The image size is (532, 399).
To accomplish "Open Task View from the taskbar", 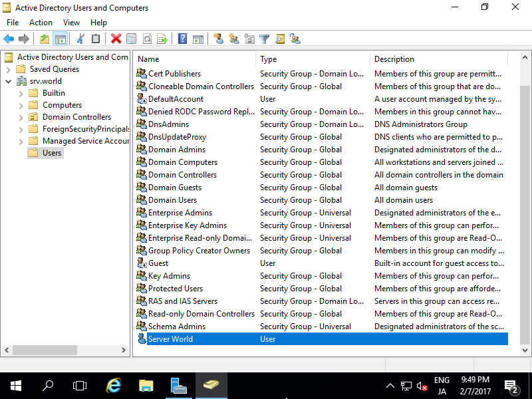I will click(80, 386).
